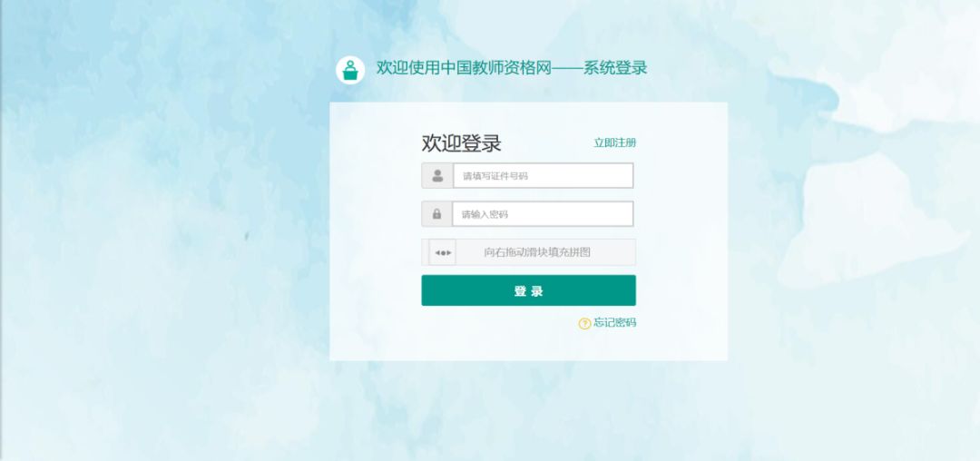Focus the 请填写证件号码 ID number field
980x461 pixels.
tap(544, 175)
